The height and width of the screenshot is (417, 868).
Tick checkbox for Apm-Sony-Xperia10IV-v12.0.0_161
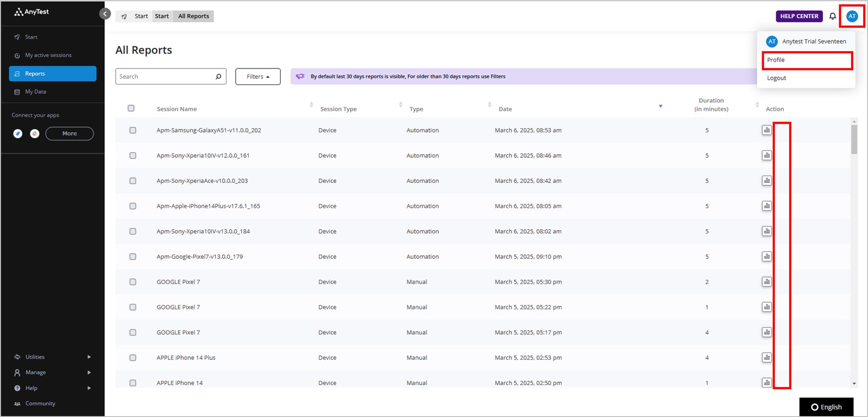pyautogui.click(x=133, y=156)
